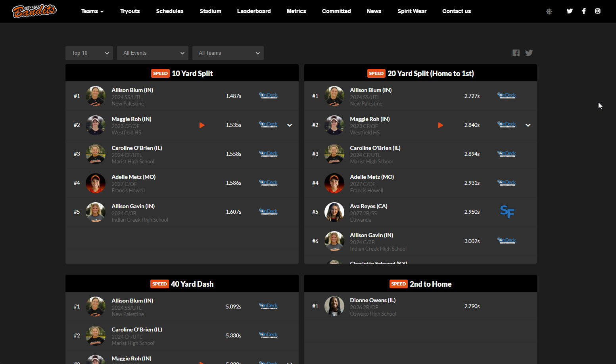Open Dionne Owens player profile link
The width and height of the screenshot is (616, 364).
(x=372, y=300)
